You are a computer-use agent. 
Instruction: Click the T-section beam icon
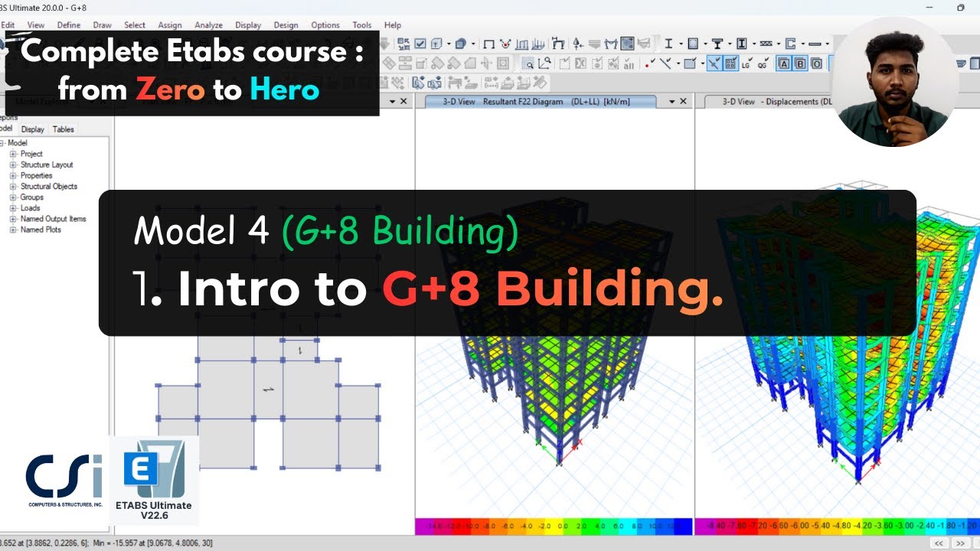pyautogui.click(x=717, y=44)
